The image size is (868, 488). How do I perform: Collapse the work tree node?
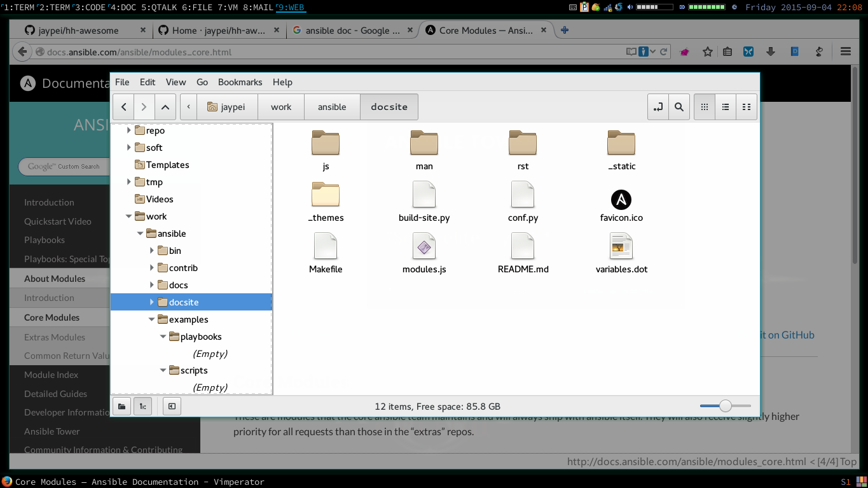[129, 216]
